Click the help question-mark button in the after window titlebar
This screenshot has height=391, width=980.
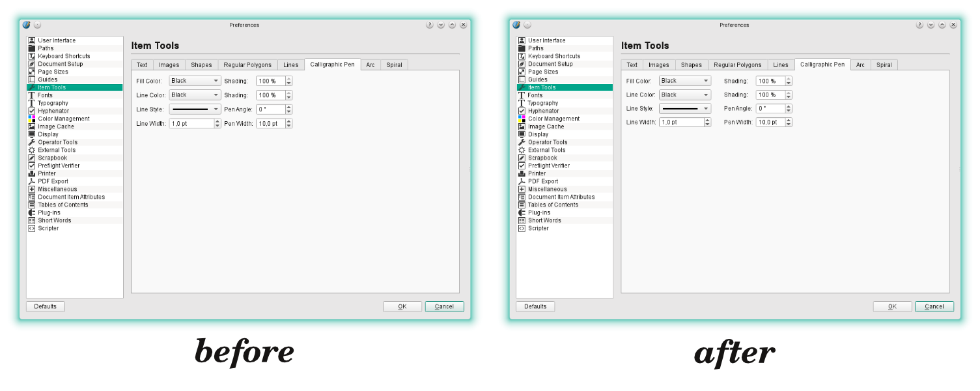coord(919,25)
